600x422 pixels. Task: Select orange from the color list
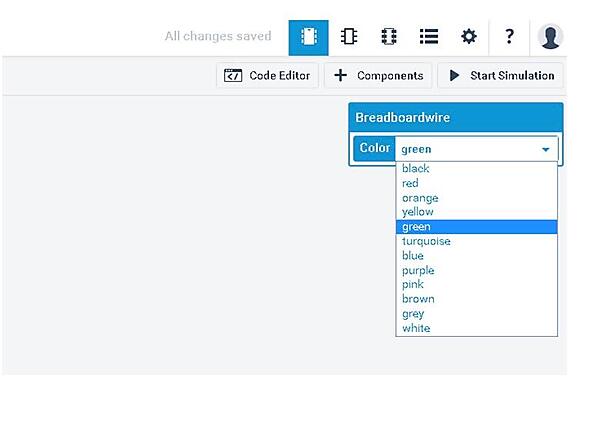[x=420, y=198]
